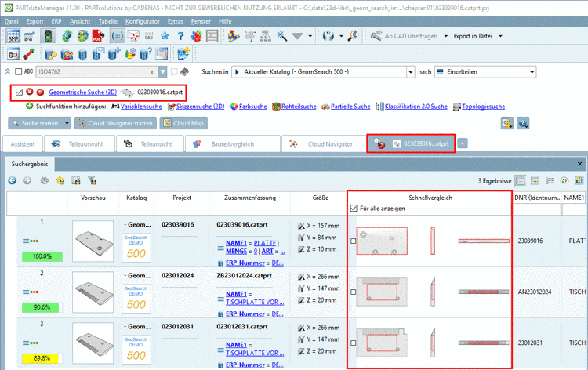
Task: Uncheck the Geometrische Suche (3D) checkbox
Action: coord(19,92)
